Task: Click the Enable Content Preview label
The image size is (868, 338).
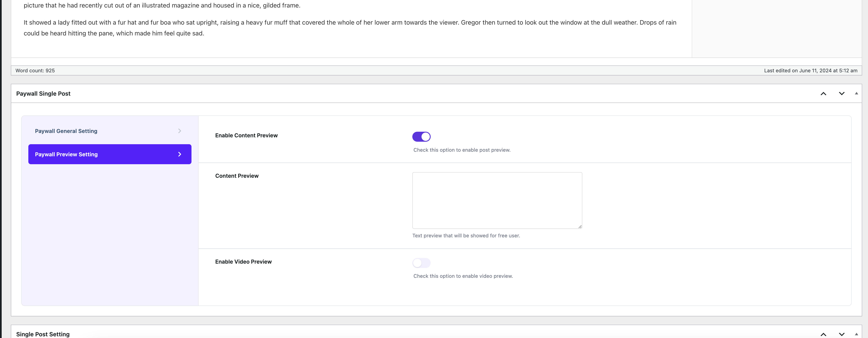Action: tap(246, 135)
